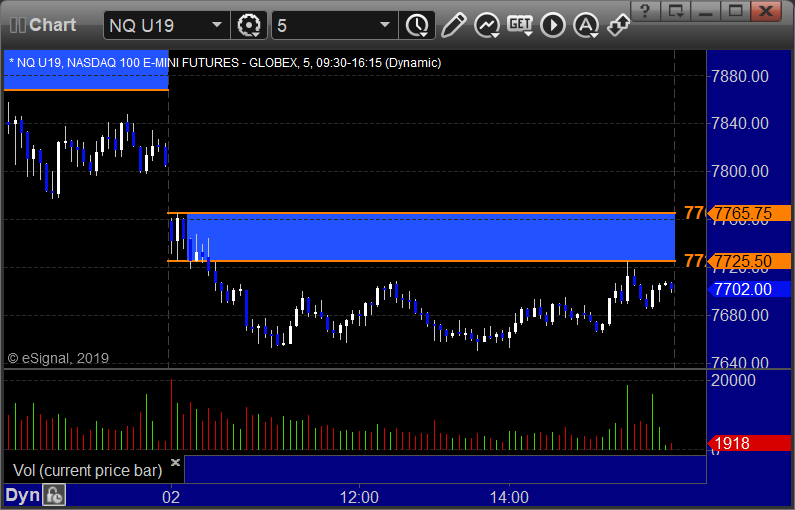Click the 02 date axis label
795x510 pixels.
point(171,497)
